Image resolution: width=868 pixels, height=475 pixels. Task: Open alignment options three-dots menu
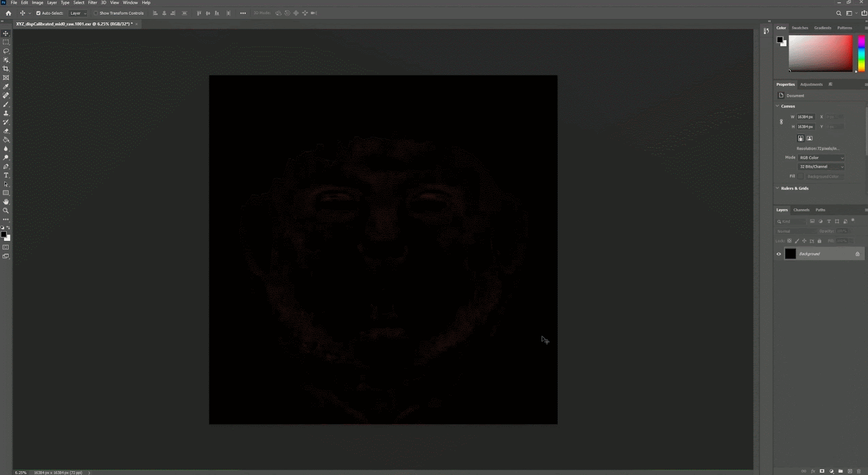[242, 13]
